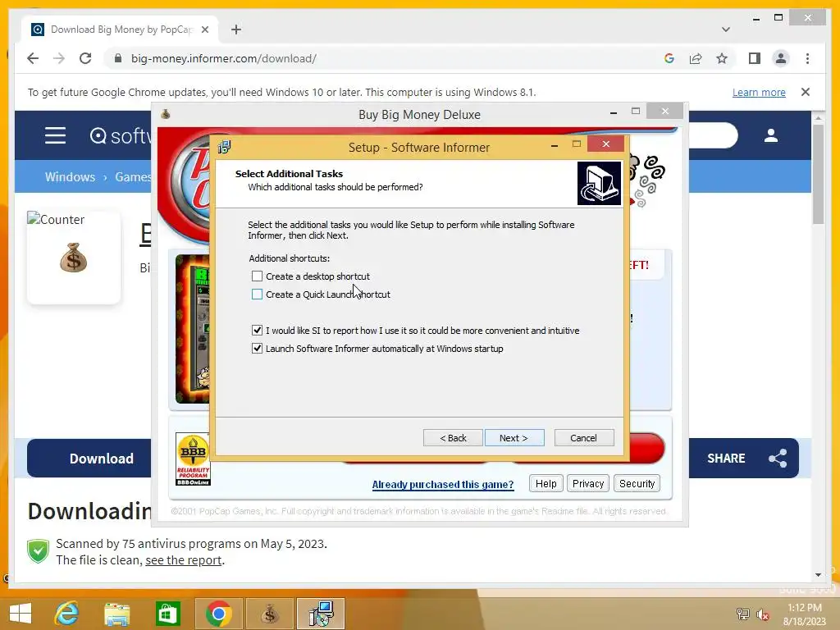Click the network icon in system tray

(x=742, y=614)
